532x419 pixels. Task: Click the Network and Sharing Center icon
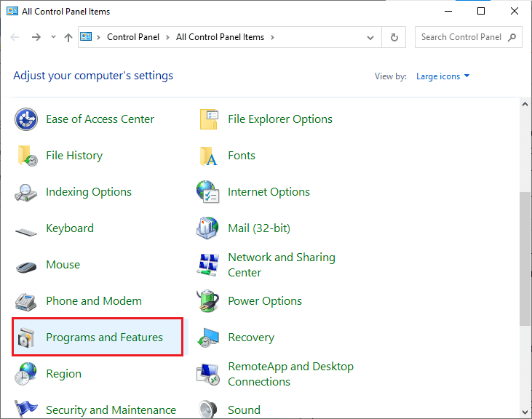pyautogui.click(x=208, y=265)
